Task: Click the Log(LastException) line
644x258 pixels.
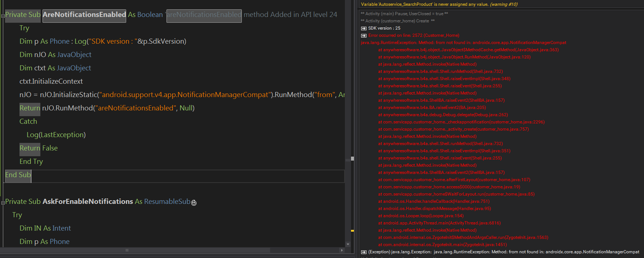Action: coord(56,135)
